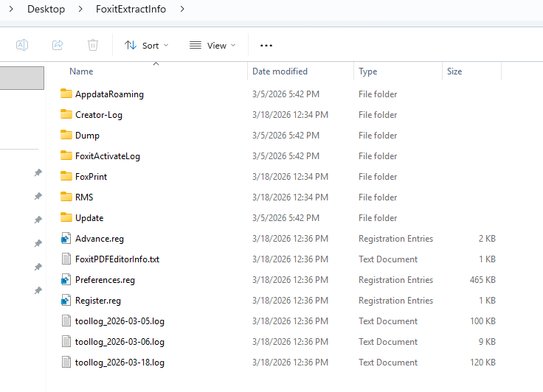Click the 465 KB size of Preferences.reg

(483, 280)
